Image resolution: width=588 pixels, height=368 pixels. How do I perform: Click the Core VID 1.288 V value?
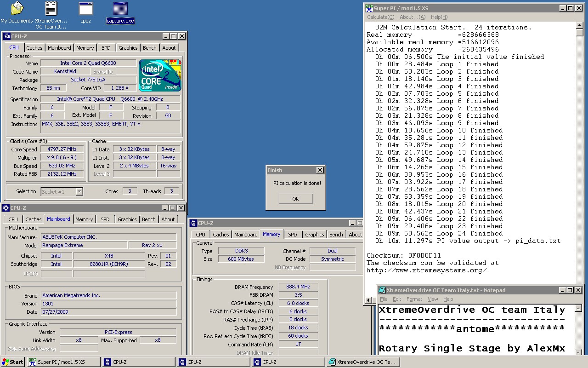pos(120,88)
